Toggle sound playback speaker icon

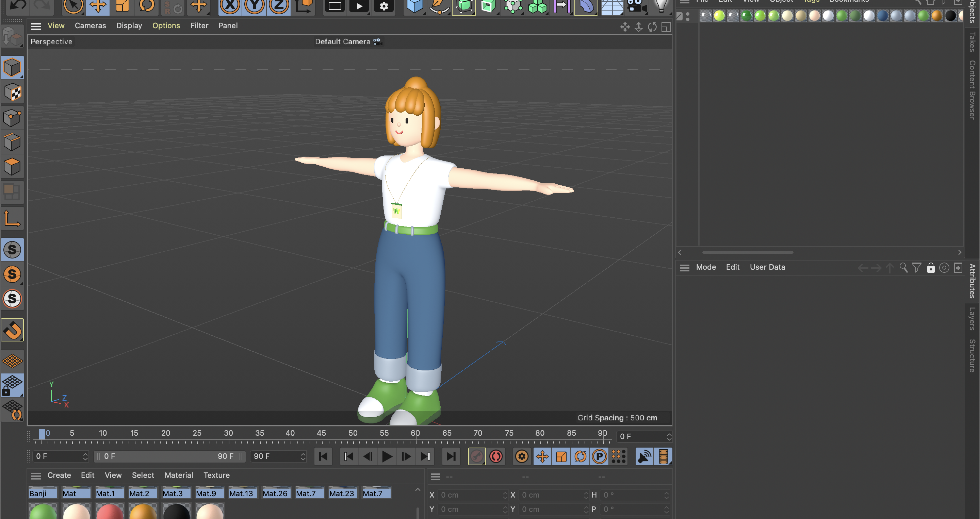pyautogui.click(x=644, y=456)
